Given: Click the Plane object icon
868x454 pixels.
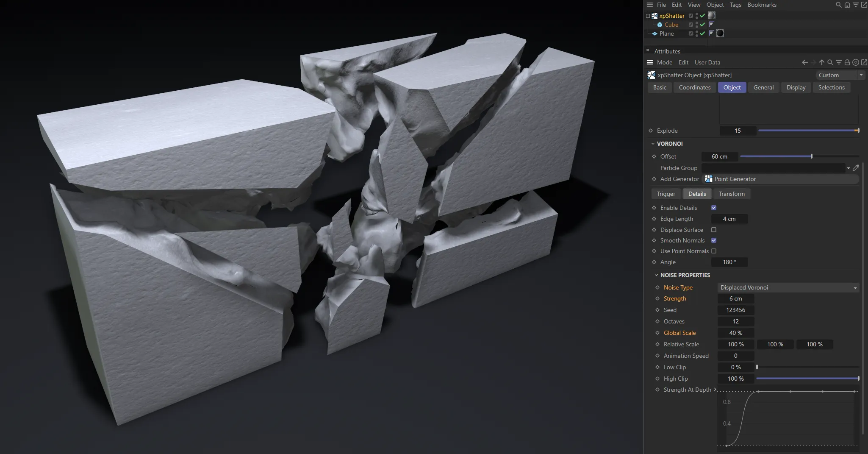Looking at the screenshot, I should [655, 33].
